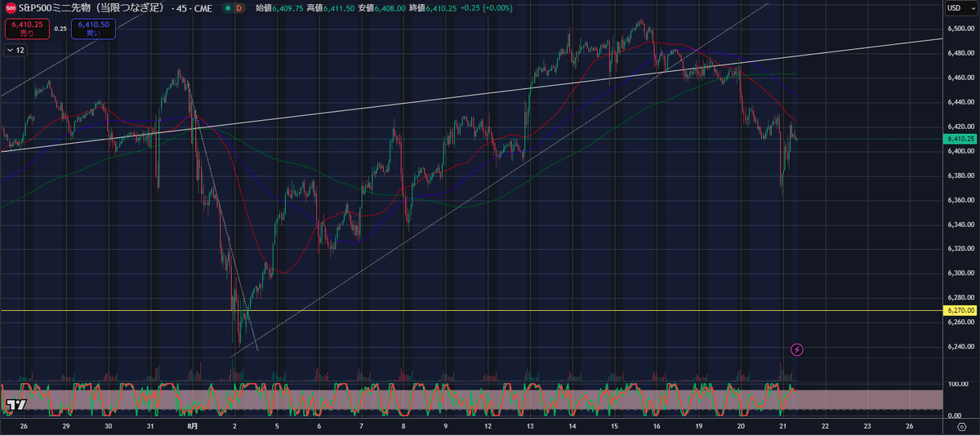The image size is (980, 436).
Task: Click the 21 date label on time axis
Action: [x=783, y=426]
